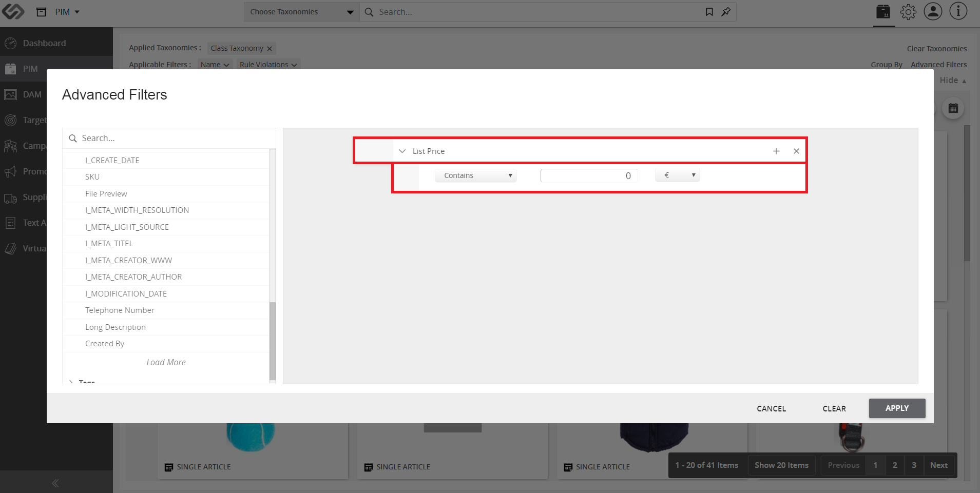980x493 pixels.
Task: Click the Dashboard gauge icon
Action: tap(11, 43)
